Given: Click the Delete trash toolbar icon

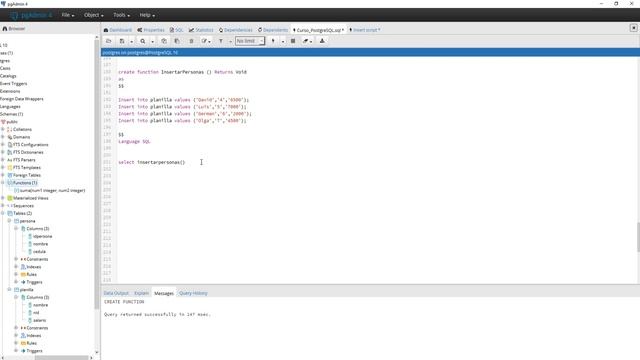Looking at the screenshot, I should pyautogui.click(x=191, y=41).
